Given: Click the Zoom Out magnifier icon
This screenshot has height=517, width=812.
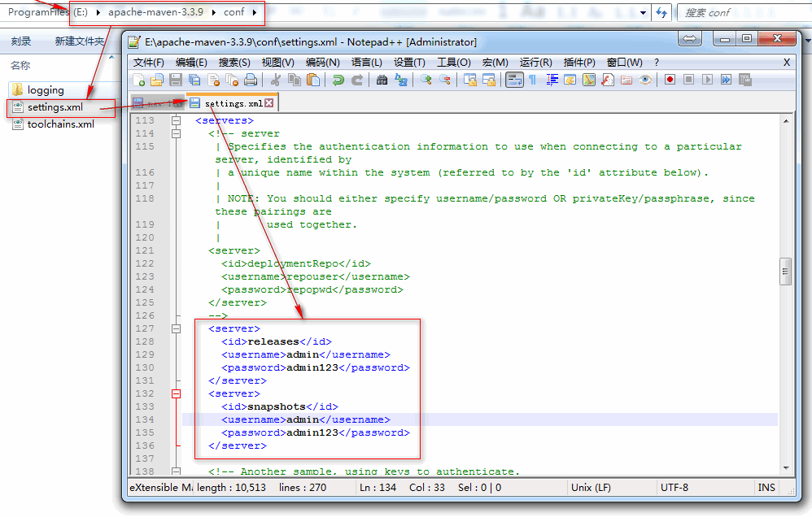Looking at the screenshot, I should coord(444,80).
